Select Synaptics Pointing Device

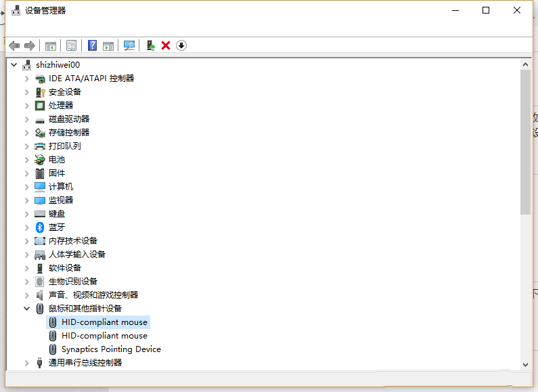(111, 349)
